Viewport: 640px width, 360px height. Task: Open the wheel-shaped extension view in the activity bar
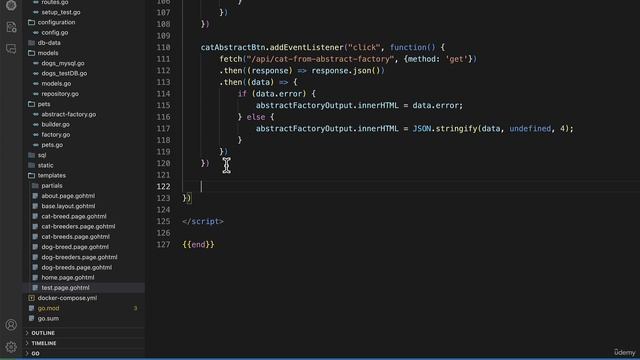click(11, 5)
